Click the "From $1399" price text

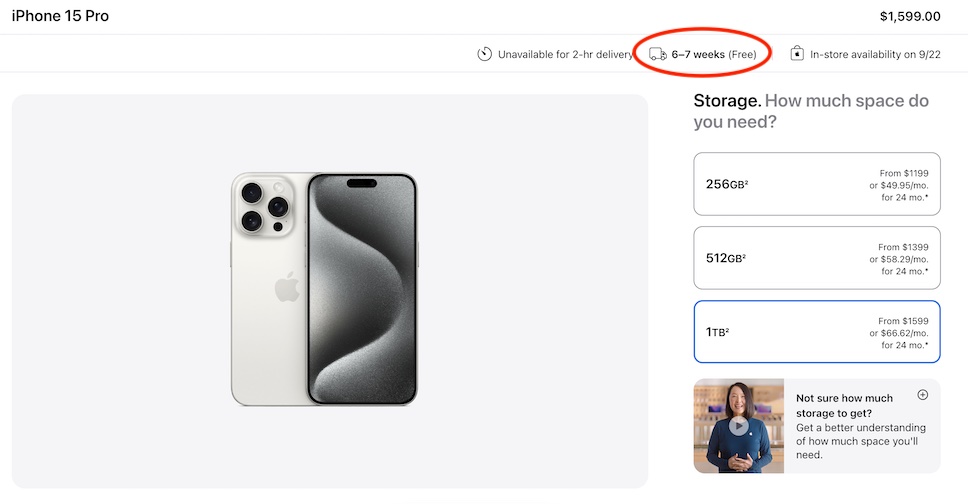pyautogui.click(x=903, y=247)
